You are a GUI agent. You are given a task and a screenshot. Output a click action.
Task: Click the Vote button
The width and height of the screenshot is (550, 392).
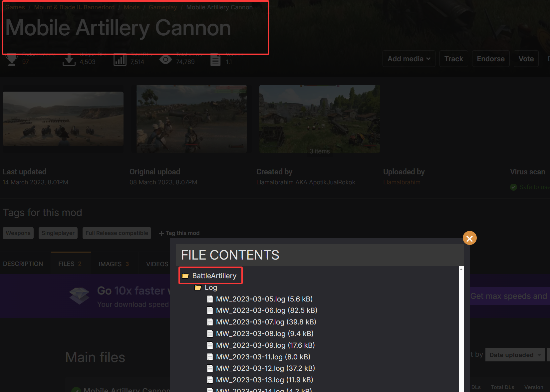point(526,59)
